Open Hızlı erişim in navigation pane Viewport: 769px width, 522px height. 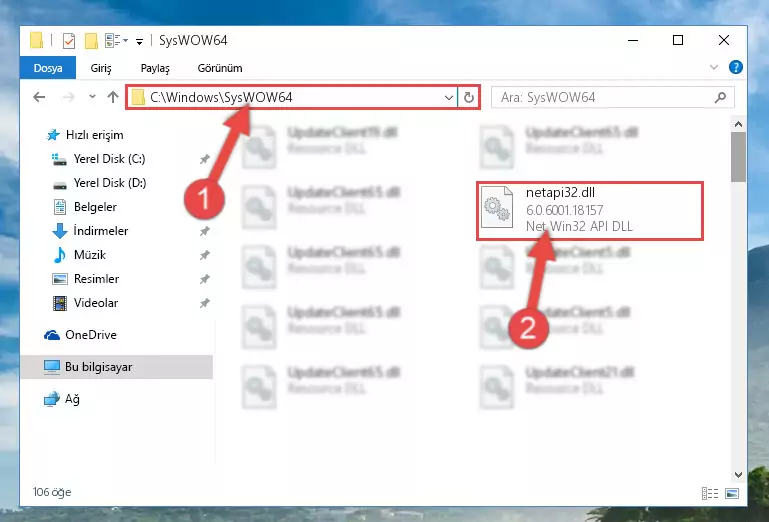(x=94, y=135)
